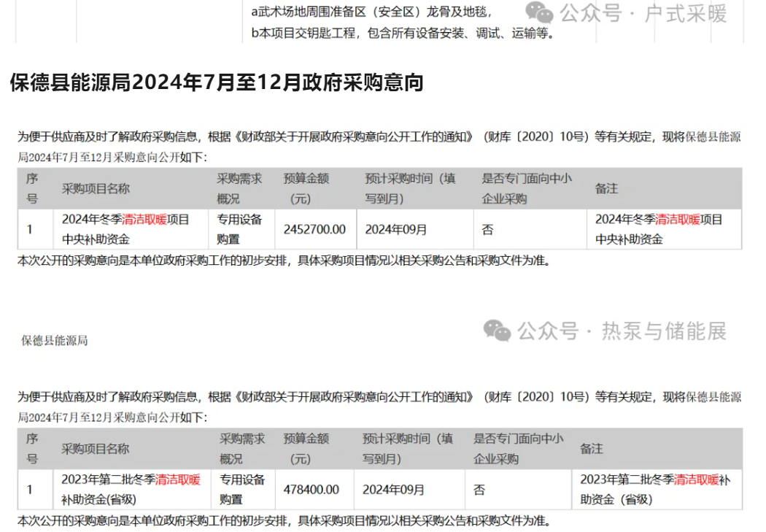Click 补助资金(省级) in second table project name
Viewport: 766px width, 532px height.
pyautogui.click(x=98, y=500)
